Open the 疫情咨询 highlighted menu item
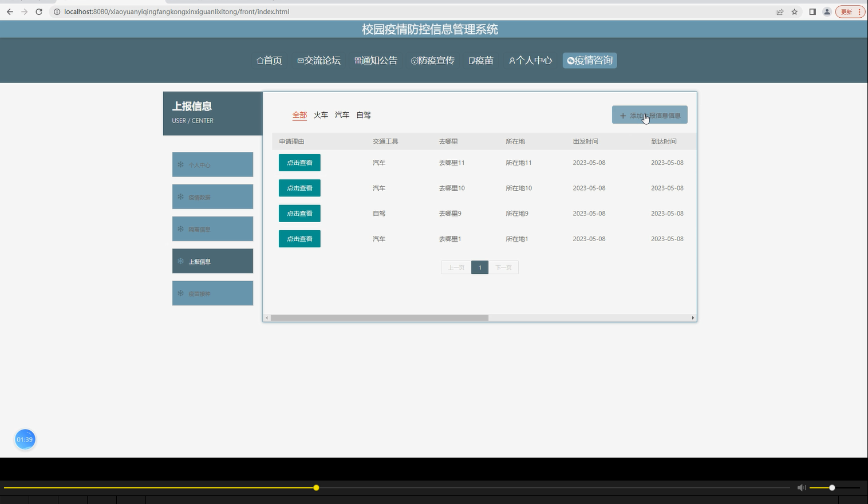868x504 pixels. coord(590,60)
